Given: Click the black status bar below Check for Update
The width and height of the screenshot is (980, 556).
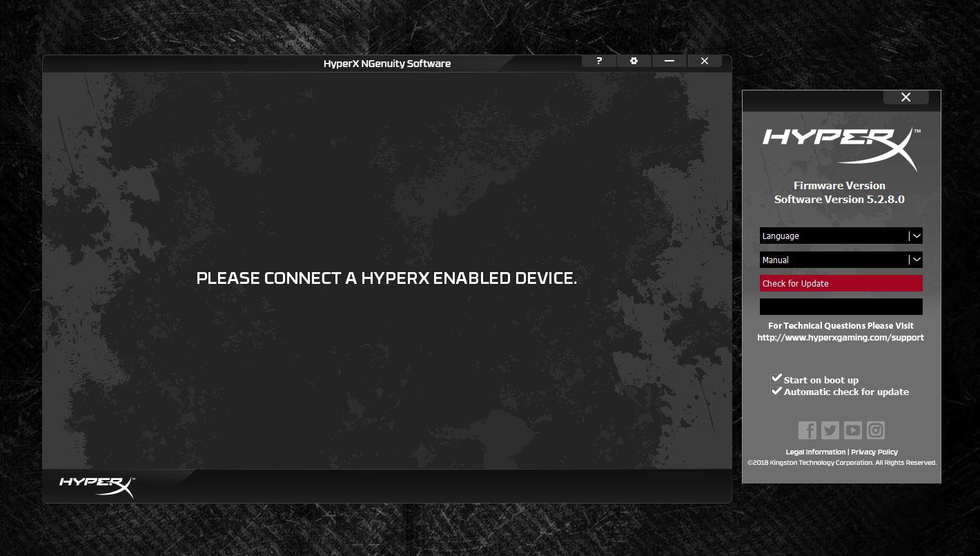Looking at the screenshot, I should (x=841, y=307).
